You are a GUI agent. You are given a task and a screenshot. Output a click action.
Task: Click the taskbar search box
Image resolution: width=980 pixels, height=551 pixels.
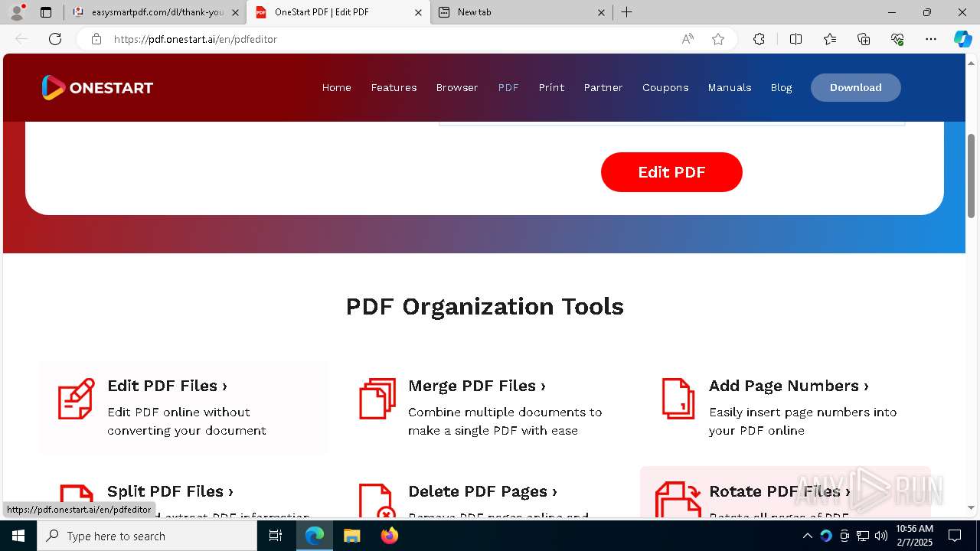[147, 536]
